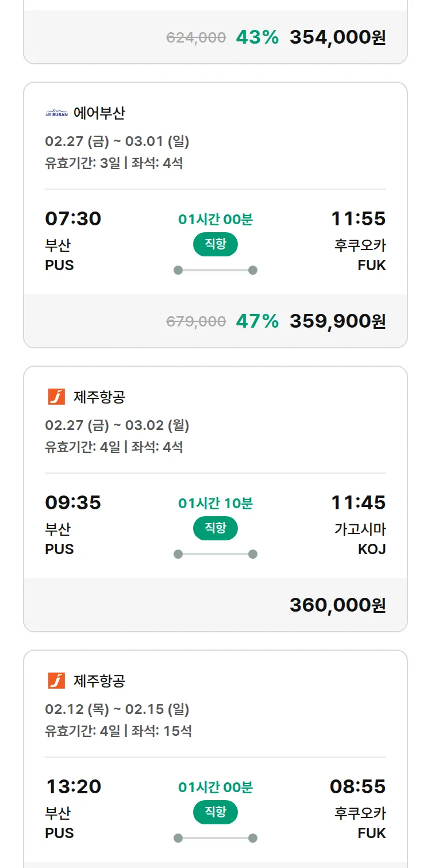Select the 359,900원 discounted fare
Viewport: 431px width, 868px height.
pyautogui.click(x=337, y=321)
